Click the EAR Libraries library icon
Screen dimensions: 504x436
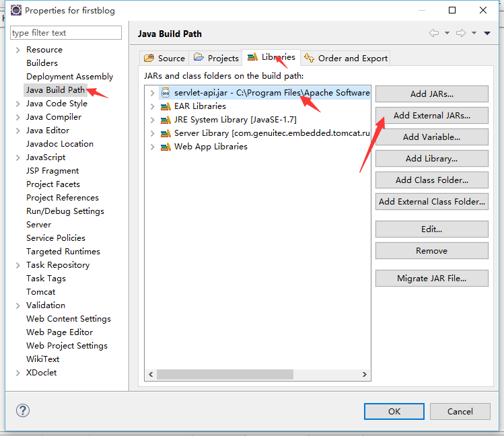click(166, 106)
